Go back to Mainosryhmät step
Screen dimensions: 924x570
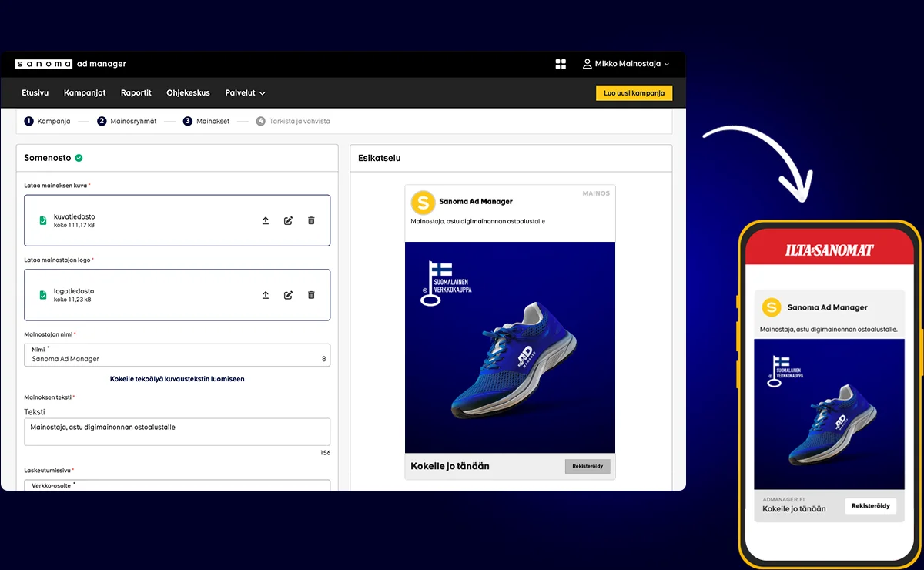click(x=127, y=122)
